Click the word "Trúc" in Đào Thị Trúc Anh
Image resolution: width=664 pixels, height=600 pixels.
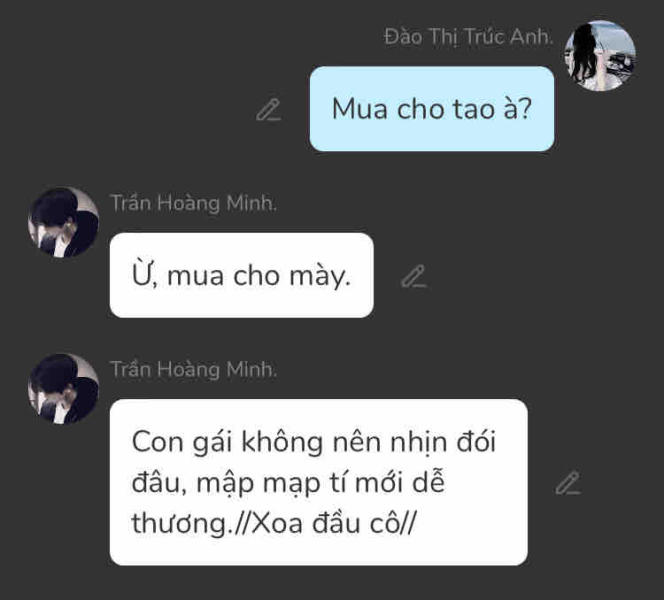(x=483, y=37)
